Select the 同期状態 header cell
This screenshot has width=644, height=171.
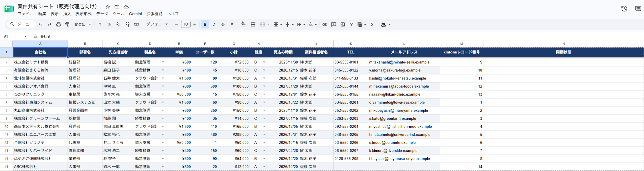(x=563, y=52)
